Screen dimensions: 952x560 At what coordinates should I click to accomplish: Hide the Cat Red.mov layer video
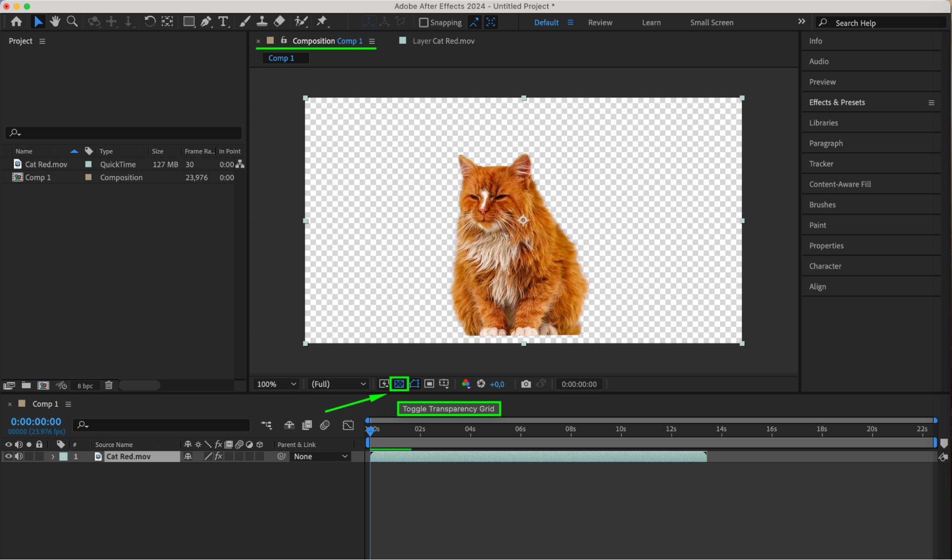pos(8,456)
